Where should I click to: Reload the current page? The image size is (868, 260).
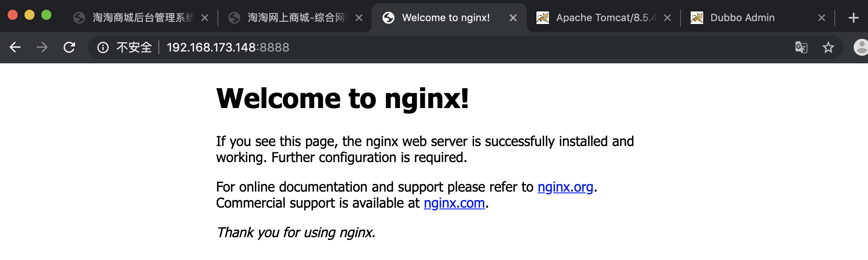(69, 47)
